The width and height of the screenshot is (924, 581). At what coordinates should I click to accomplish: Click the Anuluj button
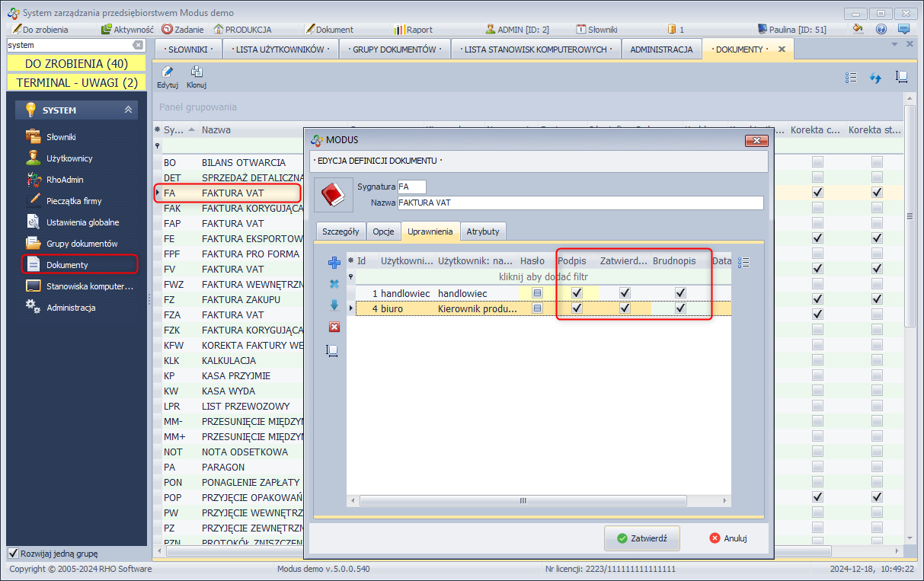(x=727, y=538)
